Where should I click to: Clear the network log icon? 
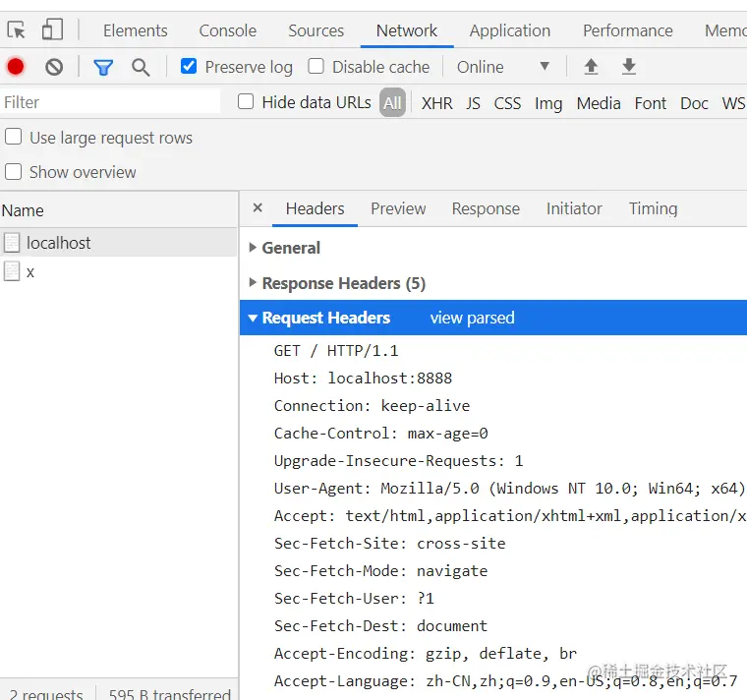(54, 67)
